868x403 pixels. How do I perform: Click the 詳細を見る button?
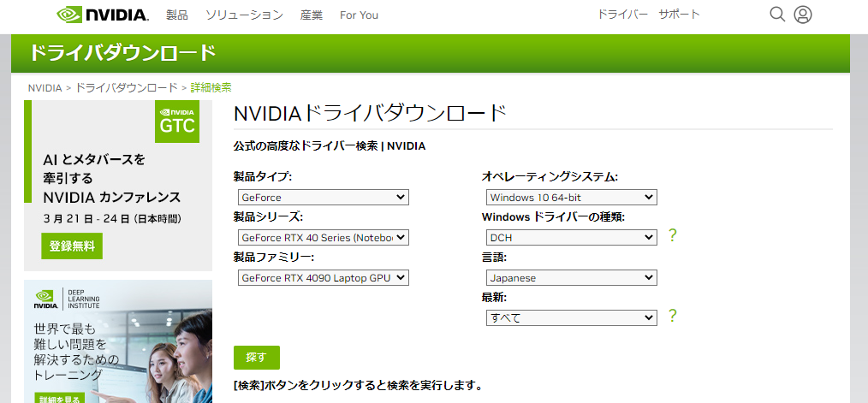(62, 398)
